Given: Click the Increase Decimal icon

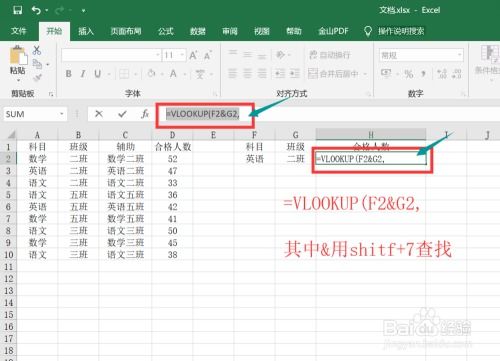Looking at the screenshot, I should pos(442,74).
